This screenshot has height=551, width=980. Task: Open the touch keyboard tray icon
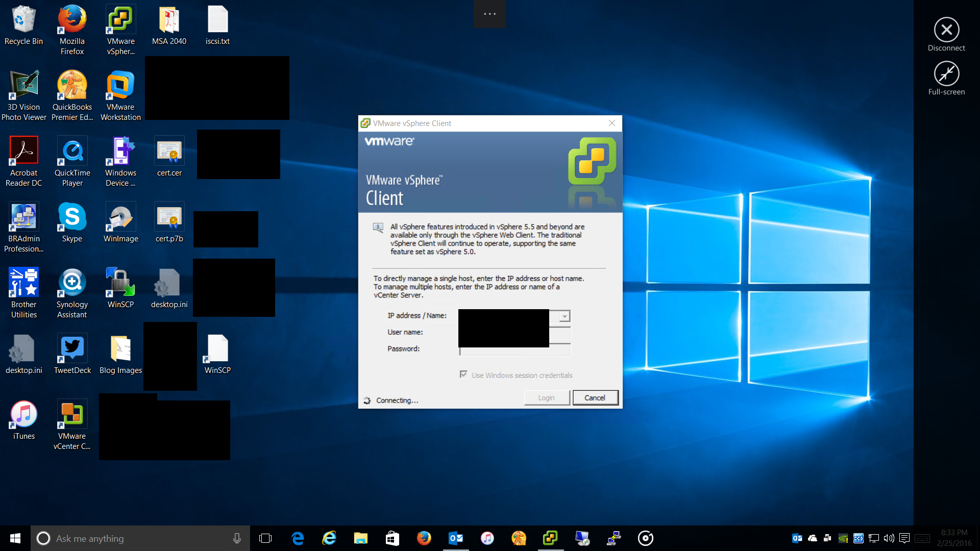click(922, 538)
